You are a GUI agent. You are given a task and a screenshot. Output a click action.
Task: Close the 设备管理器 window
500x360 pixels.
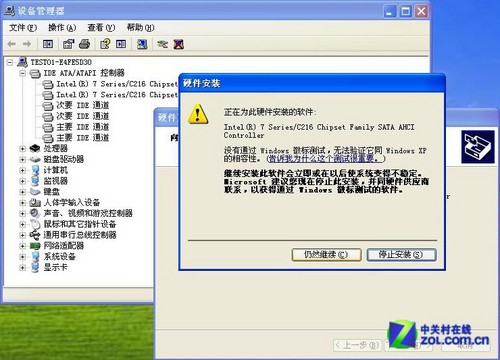click(422, 12)
